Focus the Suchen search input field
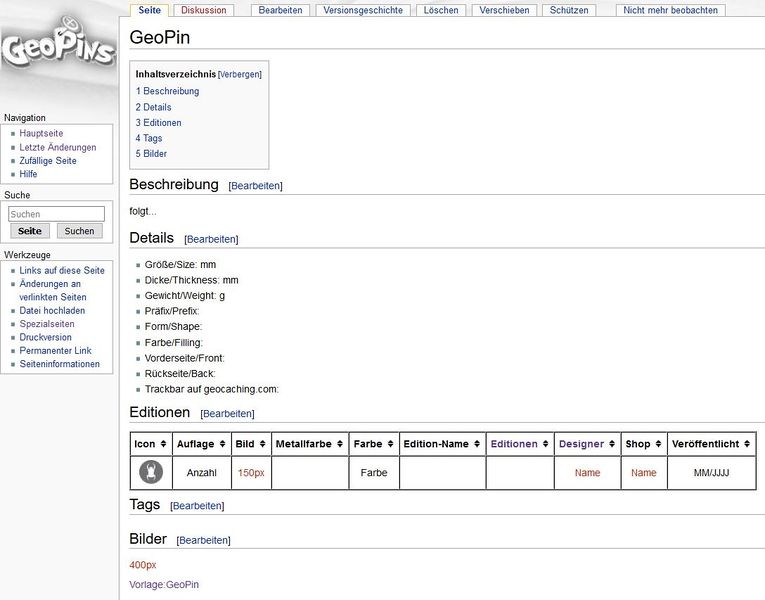 point(57,214)
